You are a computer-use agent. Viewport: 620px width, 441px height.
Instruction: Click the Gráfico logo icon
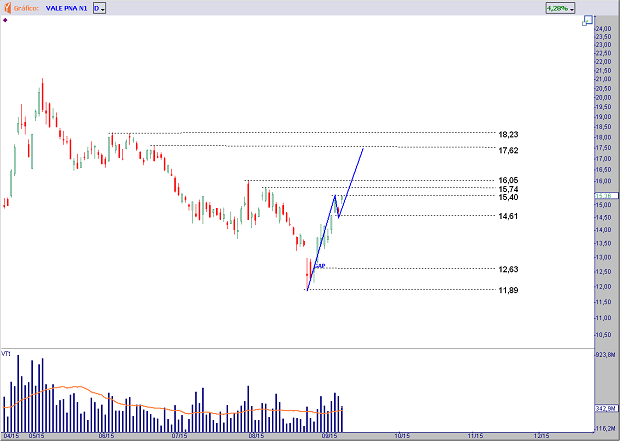[x=8, y=7]
